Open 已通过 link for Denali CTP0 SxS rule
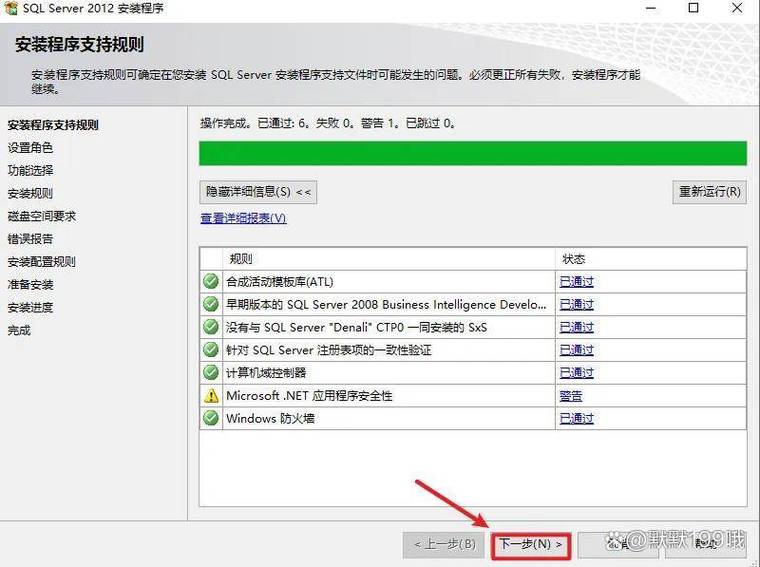This screenshot has width=760, height=567. pos(576,327)
